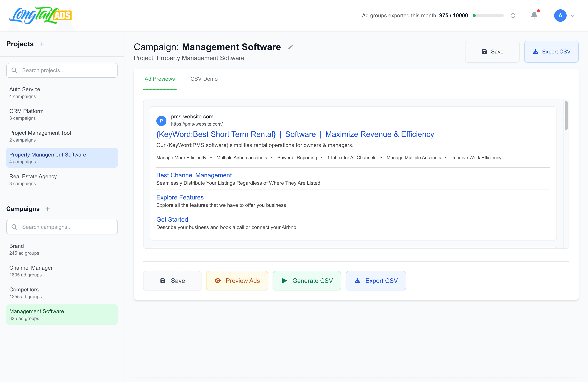This screenshot has width=588, height=382.
Task: Open the Channel Manager campaign
Action: tap(31, 271)
